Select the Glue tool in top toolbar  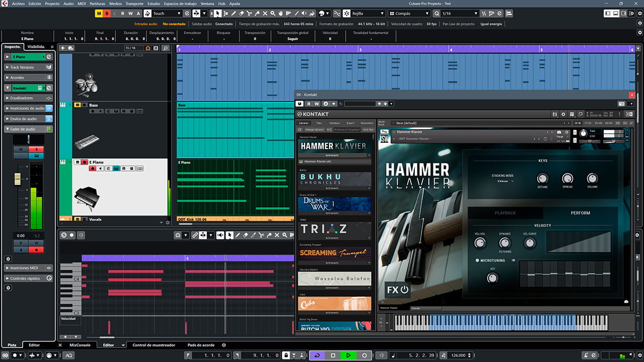[258, 13]
